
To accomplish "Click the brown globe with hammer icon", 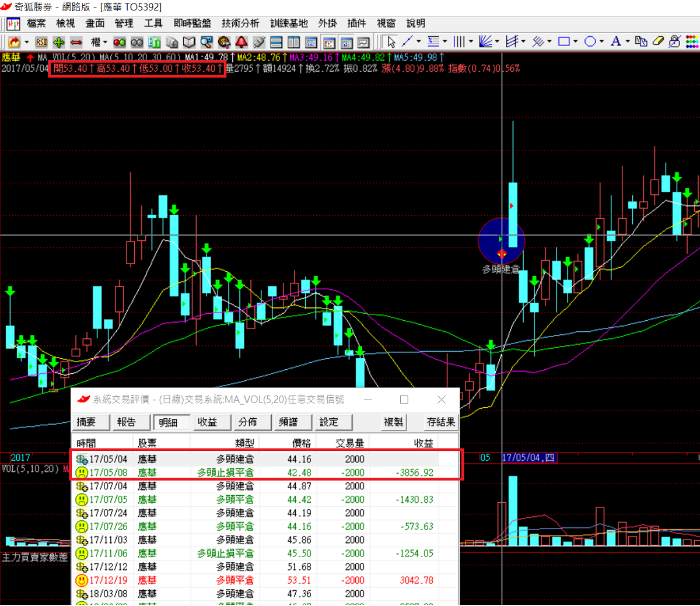I will click(224, 42).
